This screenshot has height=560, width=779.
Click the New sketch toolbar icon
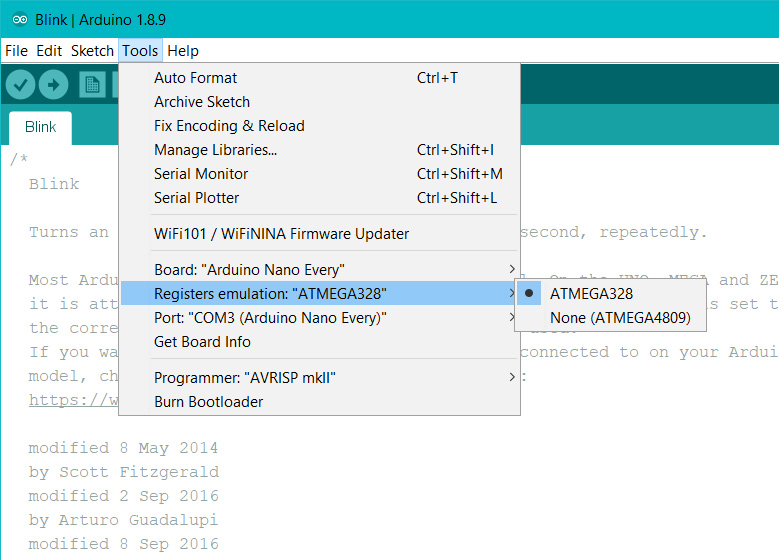coord(92,84)
